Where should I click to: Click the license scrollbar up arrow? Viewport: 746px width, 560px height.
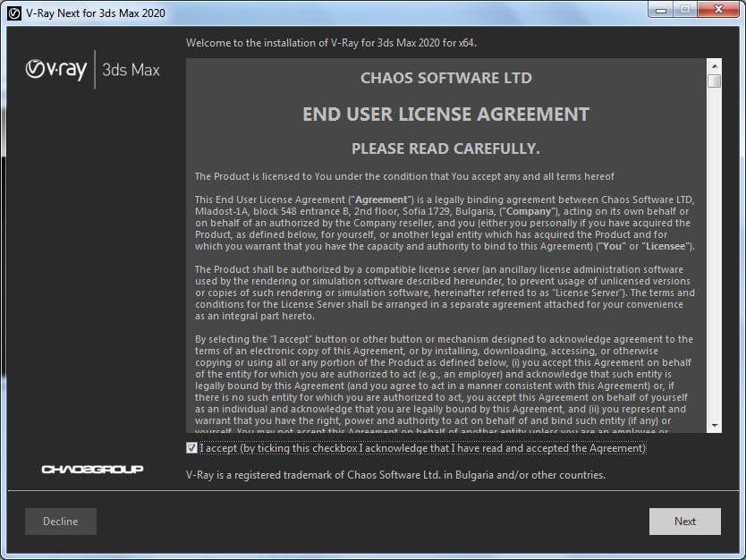tap(714, 65)
